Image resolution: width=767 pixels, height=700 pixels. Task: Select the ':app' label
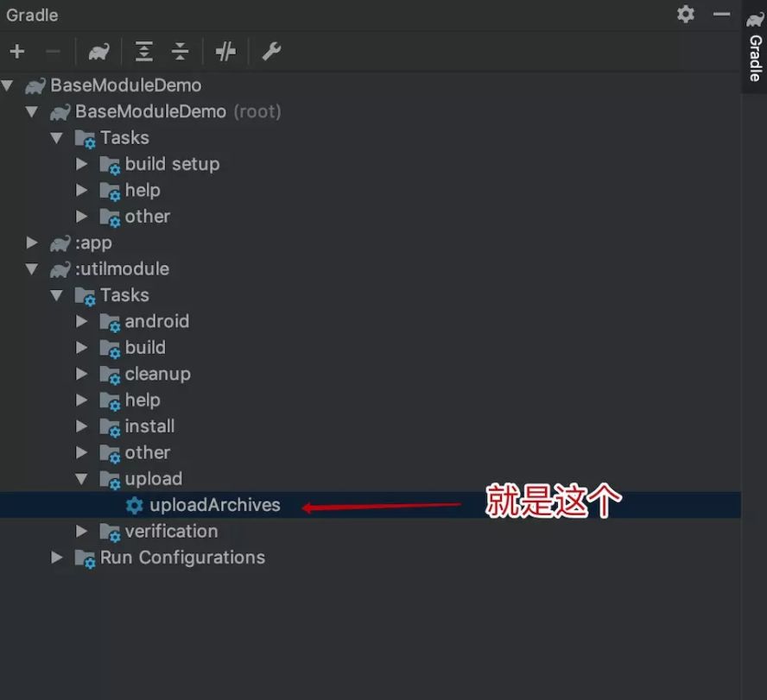(93, 243)
